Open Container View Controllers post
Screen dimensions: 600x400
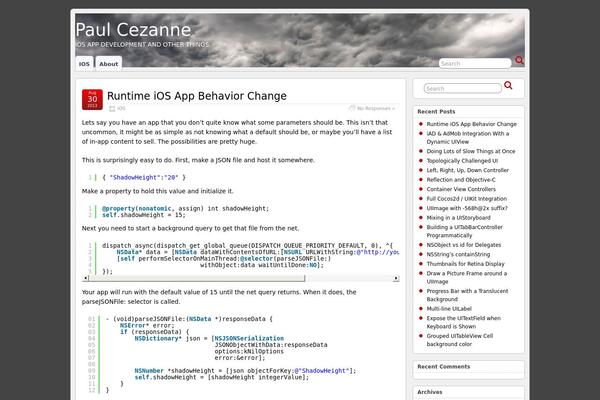pos(461,189)
